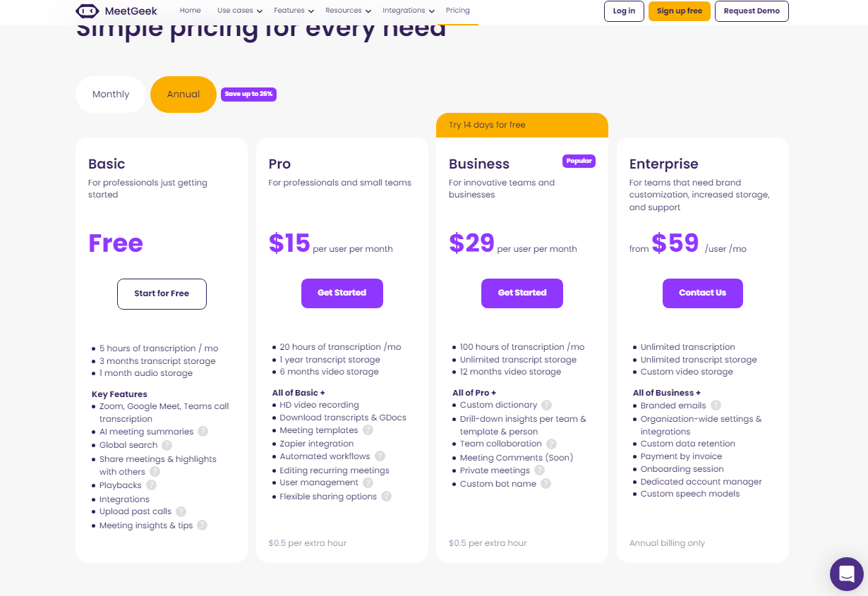Click help icon beside Custom bot name
868x596 pixels.
coord(545,484)
